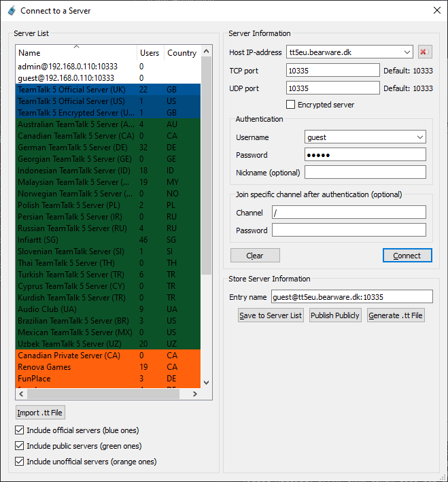Select Canadian TeamTalk 5 Server (CA)
The width and height of the screenshot is (448, 482).
(x=108, y=136)
